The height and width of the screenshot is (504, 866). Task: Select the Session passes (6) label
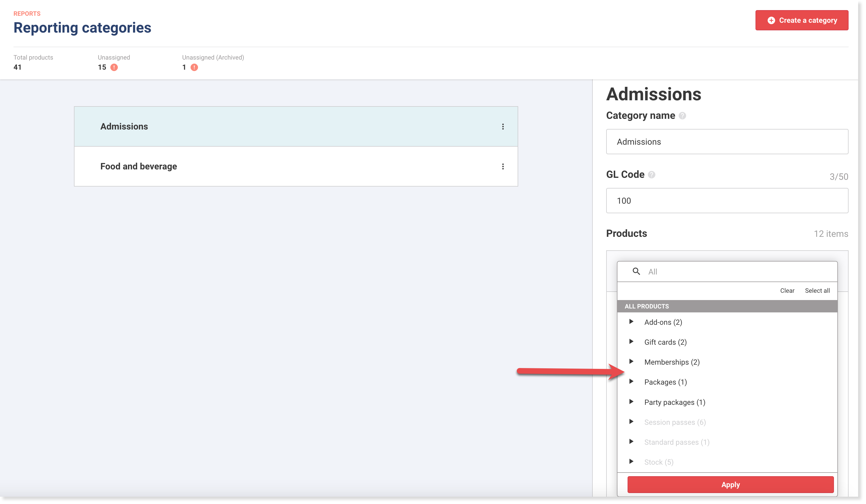[675, 422]
